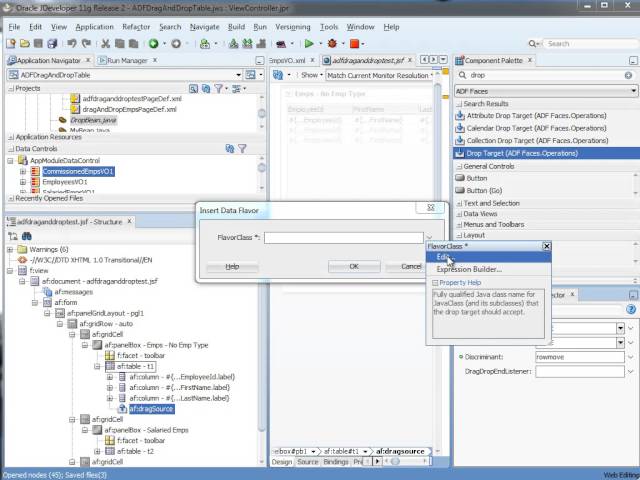This screenshot has width=640, height=480.
Task: Open the Refactor menu
Action: (x=136, y=27)
